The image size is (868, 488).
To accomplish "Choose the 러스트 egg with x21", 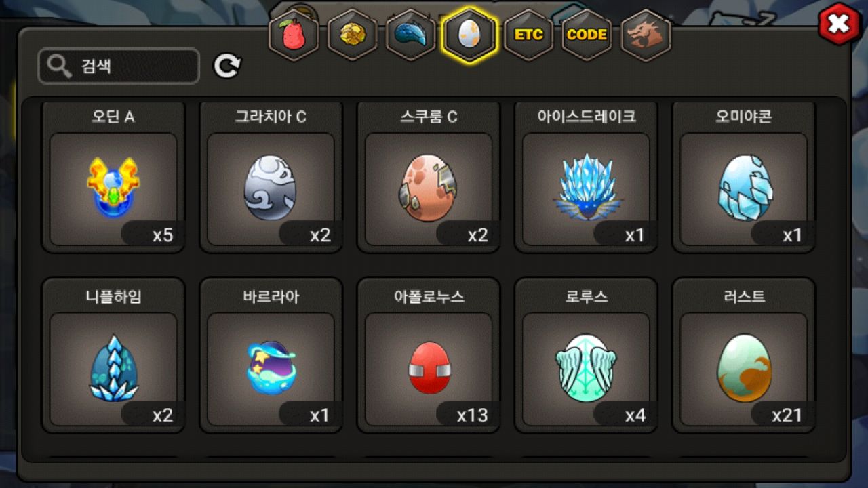I will (744, 355).
